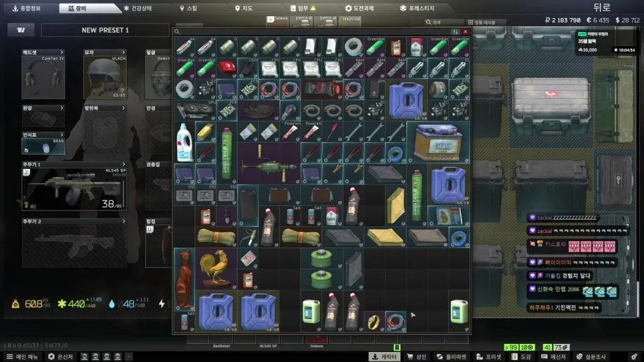Image resolution: width=644 pixels, height=362 pixels.
Task: Open the preset gear icon button
Action: point(21,30)
